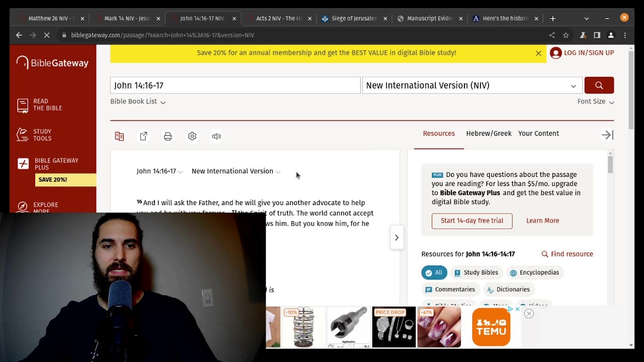The width and height of the screenshot is (644, 362).
Task: Share page icon in address bar
Action: [552, 35]
